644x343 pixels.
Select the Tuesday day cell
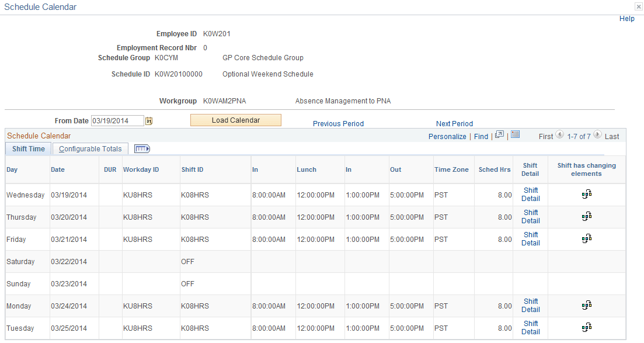tap(20, 328)
